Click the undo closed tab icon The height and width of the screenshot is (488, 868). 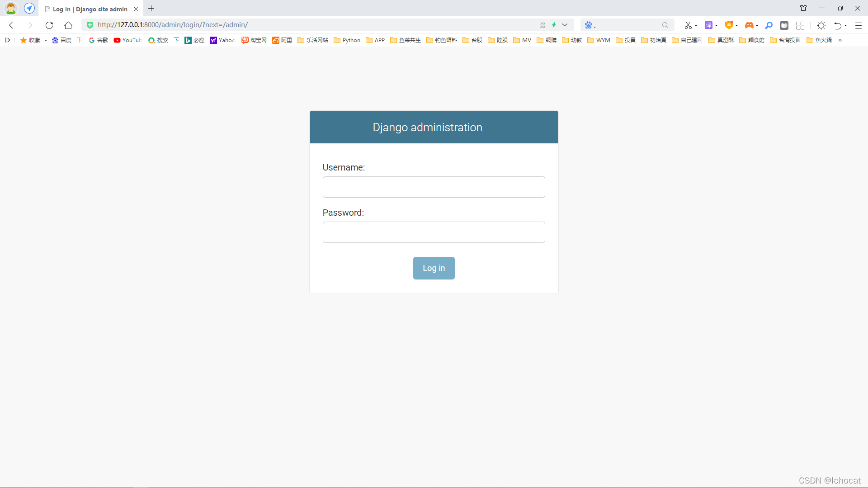[838, 25]
